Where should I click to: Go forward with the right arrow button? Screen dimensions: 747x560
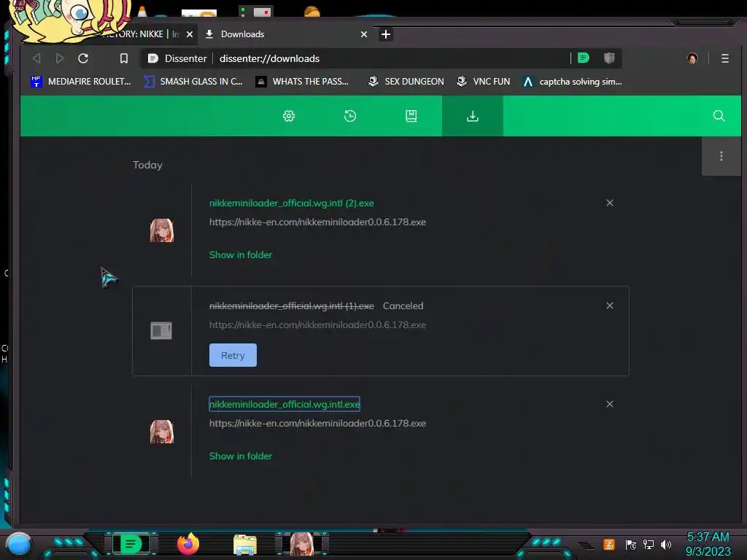click(60, 58)
